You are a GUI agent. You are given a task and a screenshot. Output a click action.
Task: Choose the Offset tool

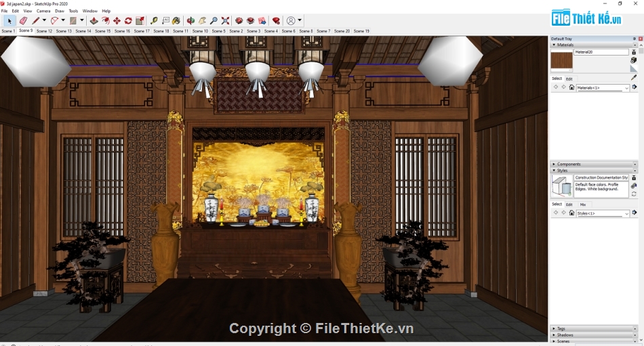(106, 20)
